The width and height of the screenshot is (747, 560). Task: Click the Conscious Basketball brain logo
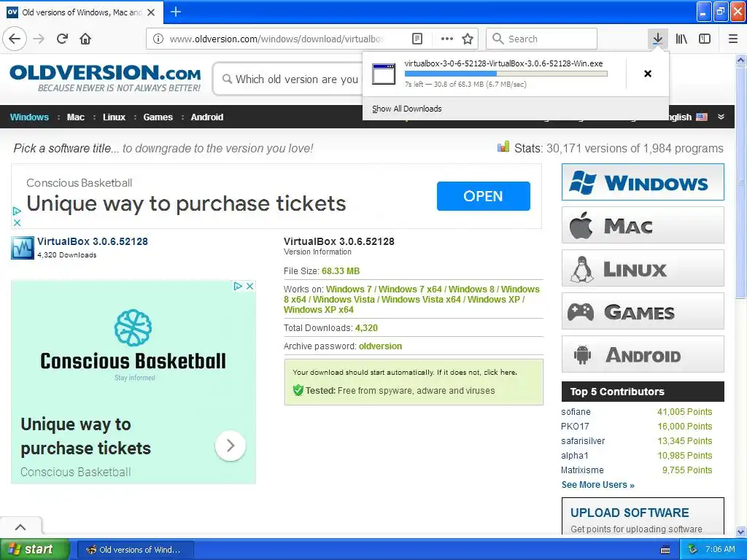pos(133,327)
